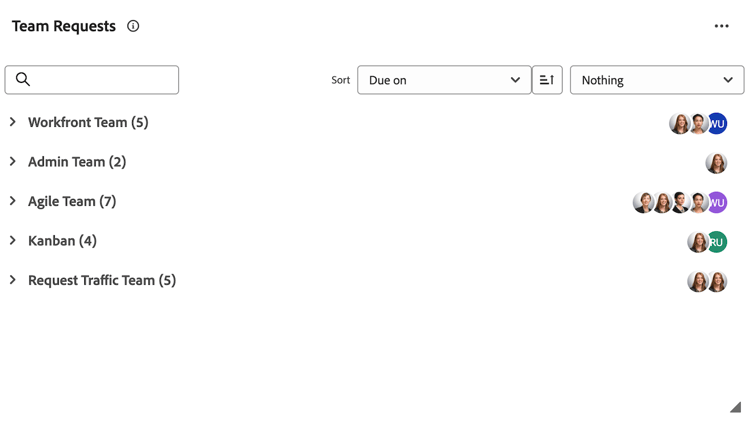The image size is (750, 423).
Task: Toggle the sort direction button
Action: coord(547,80)
